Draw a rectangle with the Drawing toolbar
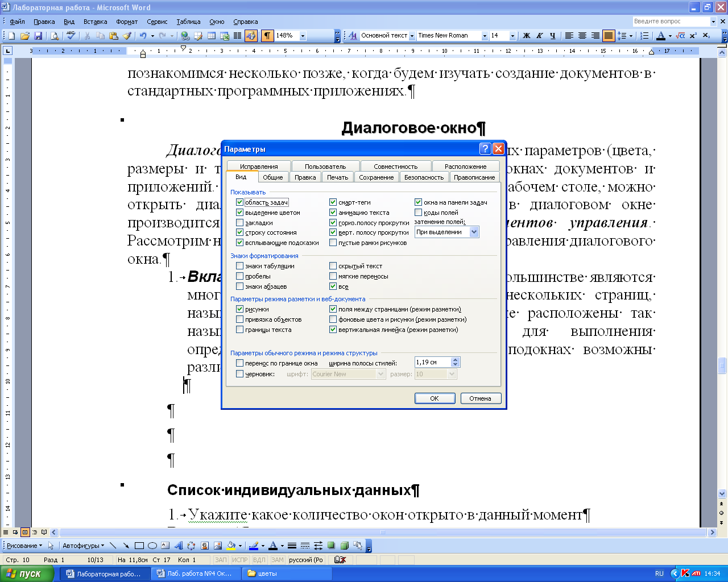 [139, 546]
